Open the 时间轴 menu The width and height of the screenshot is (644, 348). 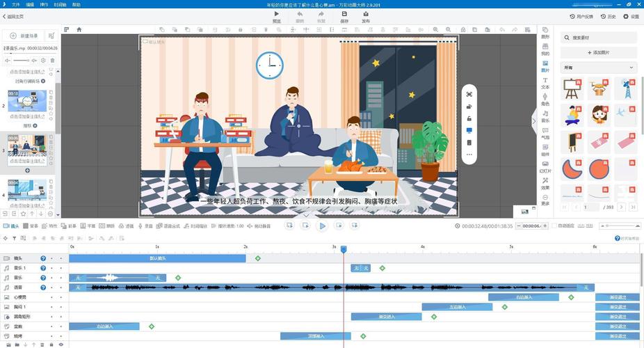coord(60,4)
